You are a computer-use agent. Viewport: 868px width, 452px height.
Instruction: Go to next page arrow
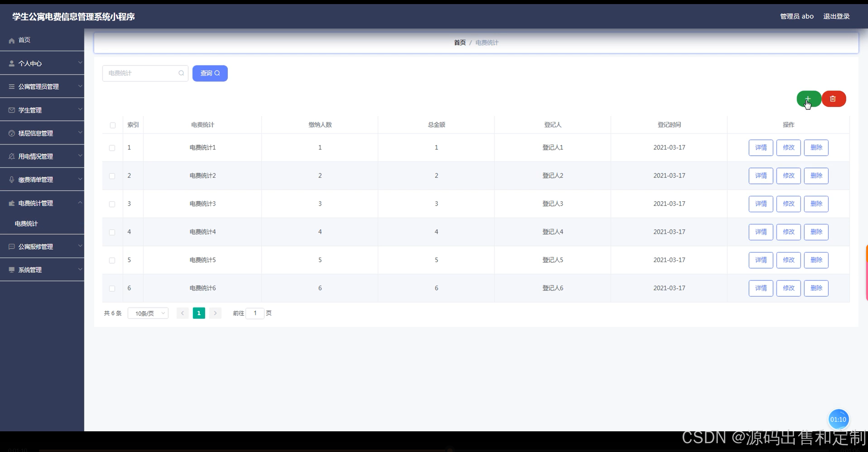[215, 313]
